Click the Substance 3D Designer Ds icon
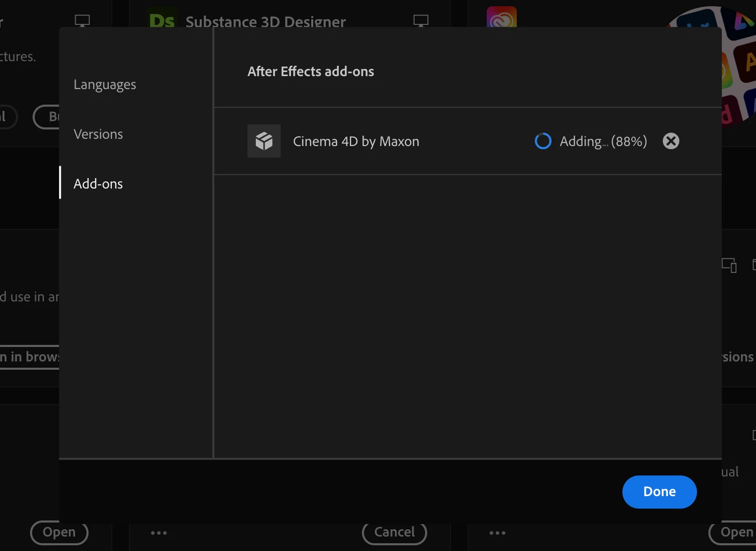This screenshot has height=551, width=756. [162, 18]
